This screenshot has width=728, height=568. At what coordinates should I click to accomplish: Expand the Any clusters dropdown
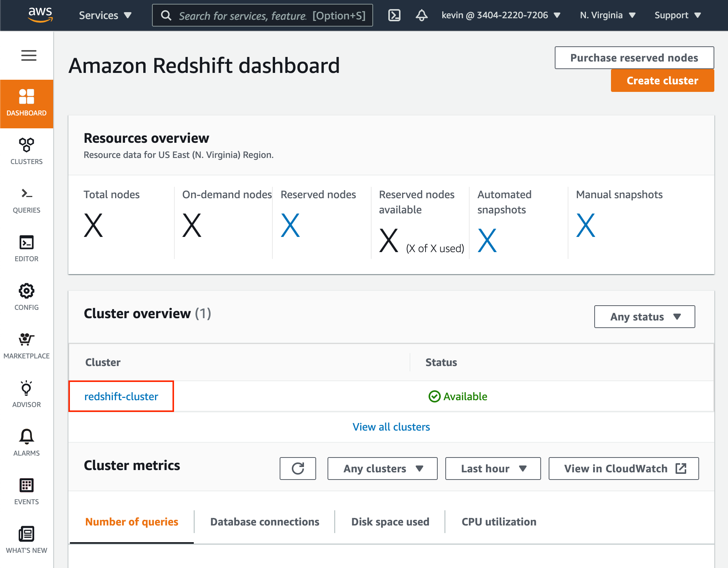coord(382,469)
